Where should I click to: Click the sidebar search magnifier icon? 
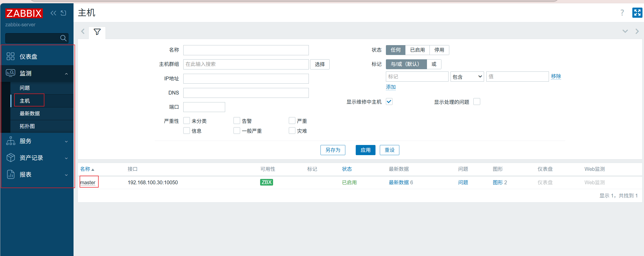[63, 38]
